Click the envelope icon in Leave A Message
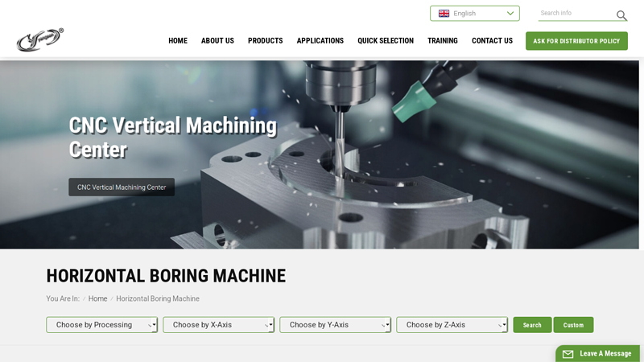 568,354
